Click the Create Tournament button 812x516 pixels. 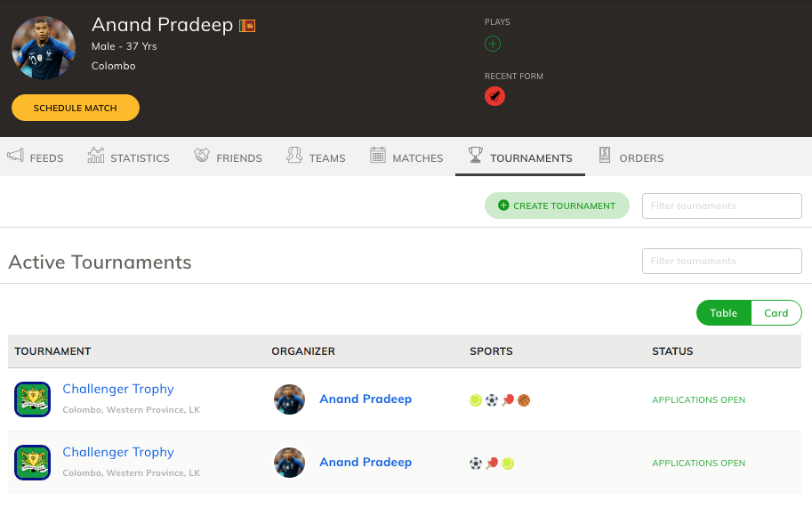point(557,206)
